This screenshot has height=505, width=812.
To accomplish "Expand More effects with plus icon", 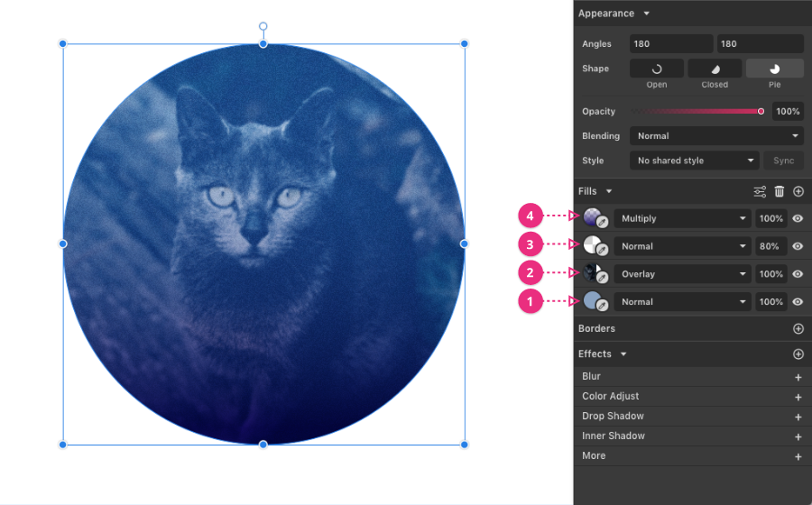I will [x=798, y=456].
